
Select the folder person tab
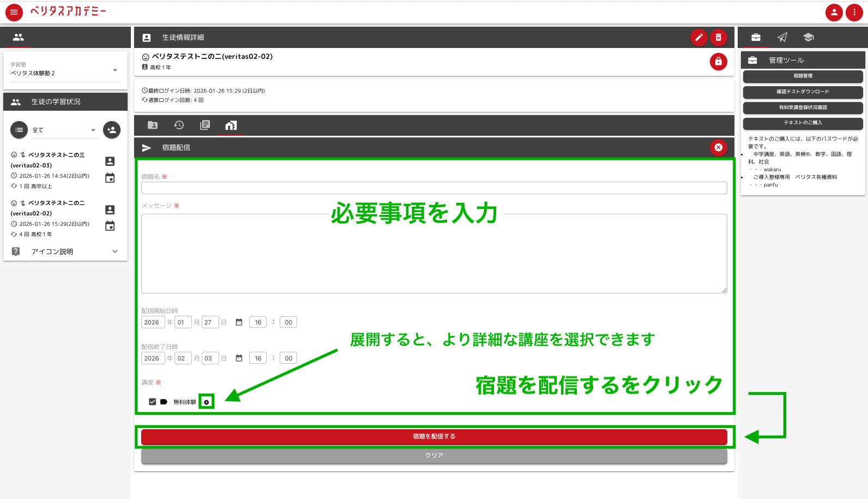(x=153, y=125)
